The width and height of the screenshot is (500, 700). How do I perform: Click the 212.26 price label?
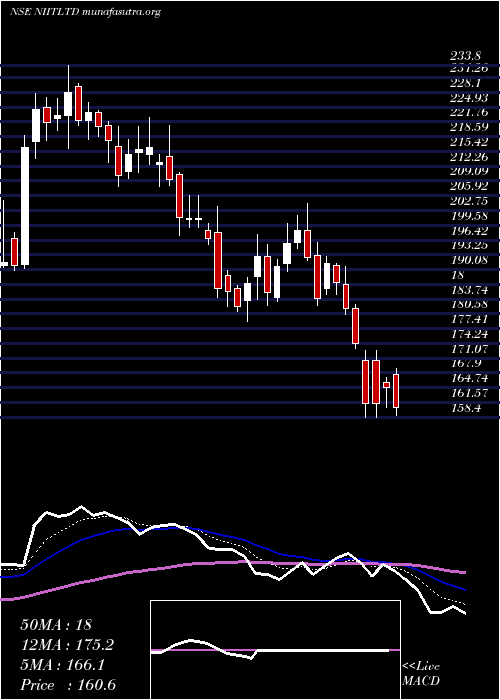469,157
